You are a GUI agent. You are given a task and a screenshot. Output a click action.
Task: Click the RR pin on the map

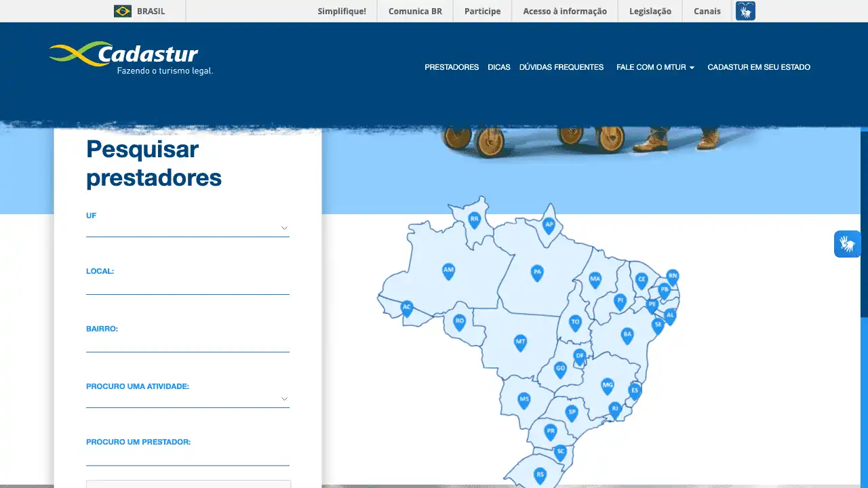pos(475,219)
